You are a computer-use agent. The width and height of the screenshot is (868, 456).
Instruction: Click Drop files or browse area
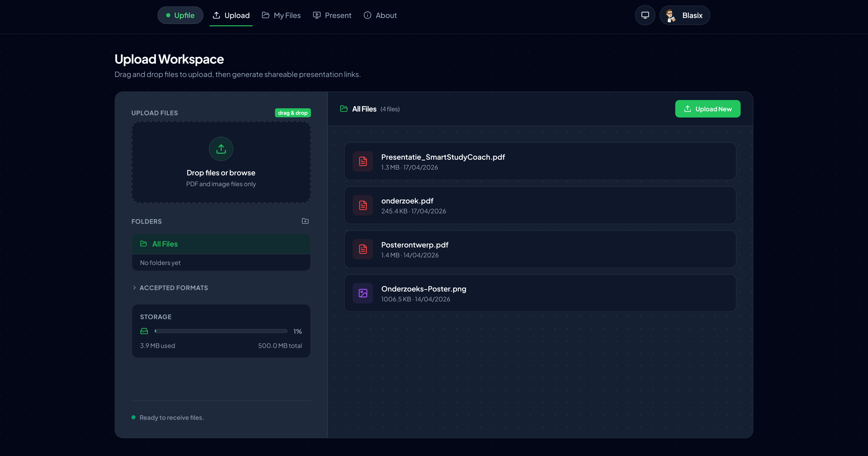[x=221, y=162]
